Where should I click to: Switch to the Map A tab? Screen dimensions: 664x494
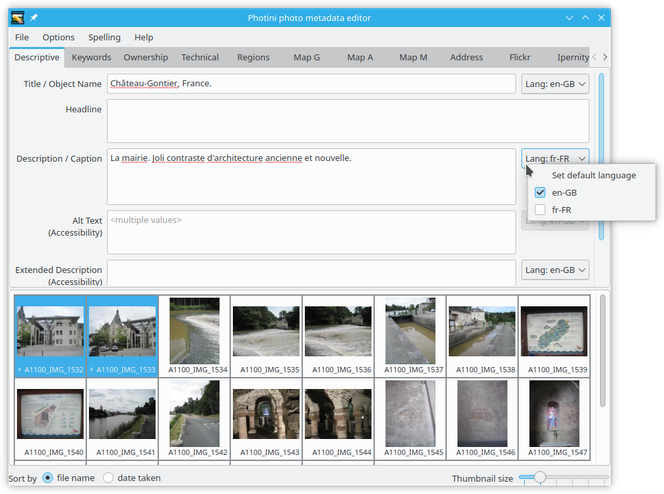360,57
